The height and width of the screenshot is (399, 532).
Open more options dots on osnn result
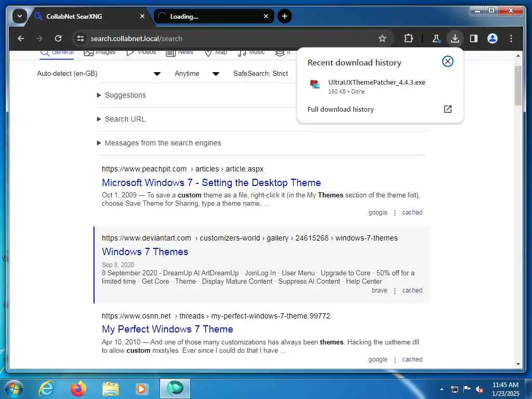395,360
